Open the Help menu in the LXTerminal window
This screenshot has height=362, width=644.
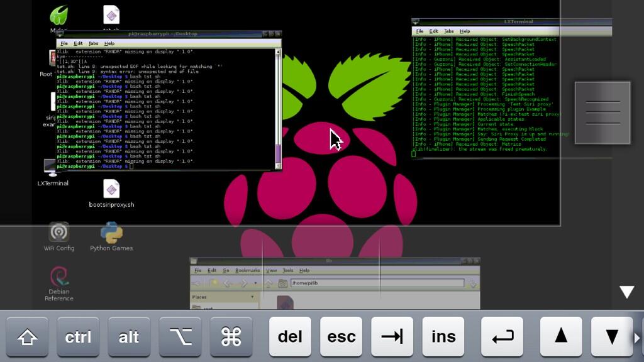[465, 31]
